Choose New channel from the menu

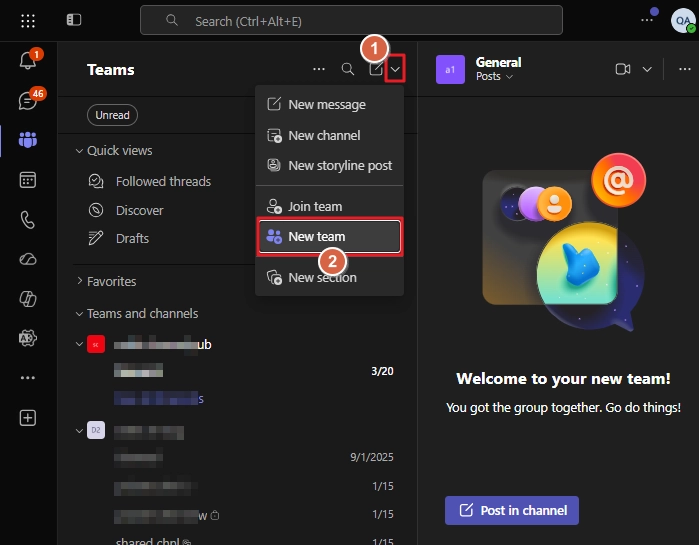coord(329,135)
